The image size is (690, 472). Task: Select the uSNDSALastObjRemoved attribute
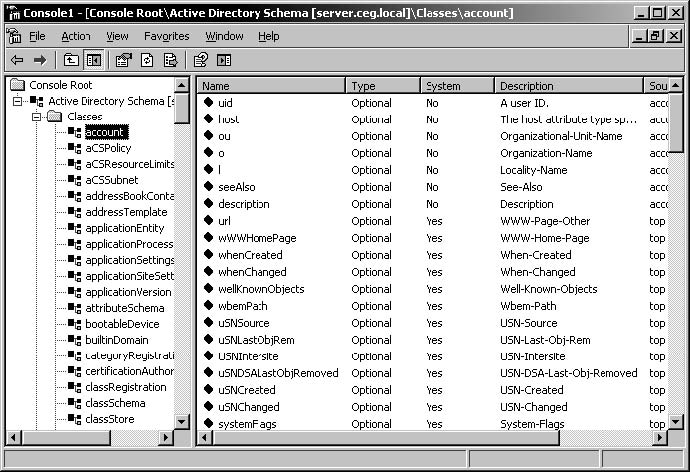pos(278,373)
